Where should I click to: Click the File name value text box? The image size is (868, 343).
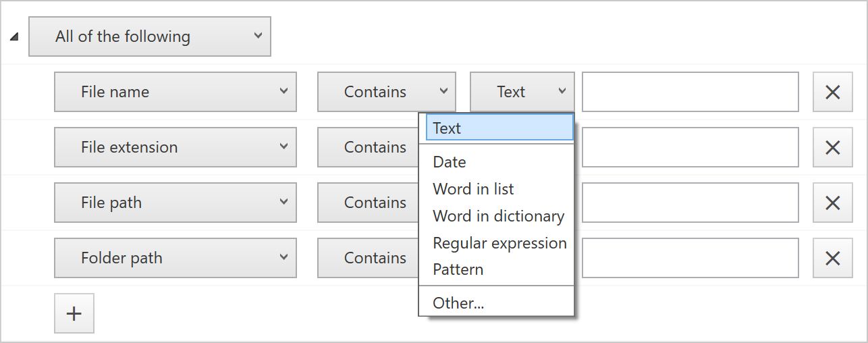click(690, 92)
